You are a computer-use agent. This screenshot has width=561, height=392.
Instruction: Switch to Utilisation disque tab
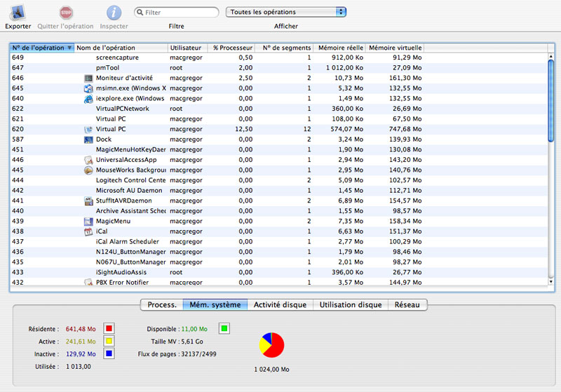351,305
